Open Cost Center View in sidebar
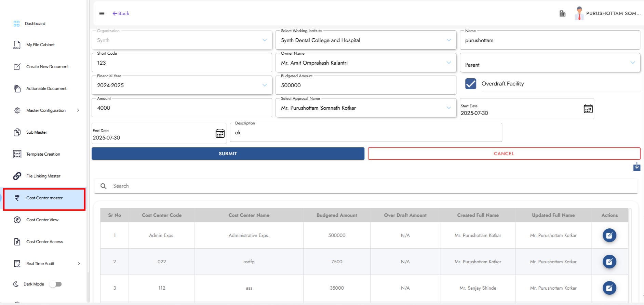 tap(42, 220)
